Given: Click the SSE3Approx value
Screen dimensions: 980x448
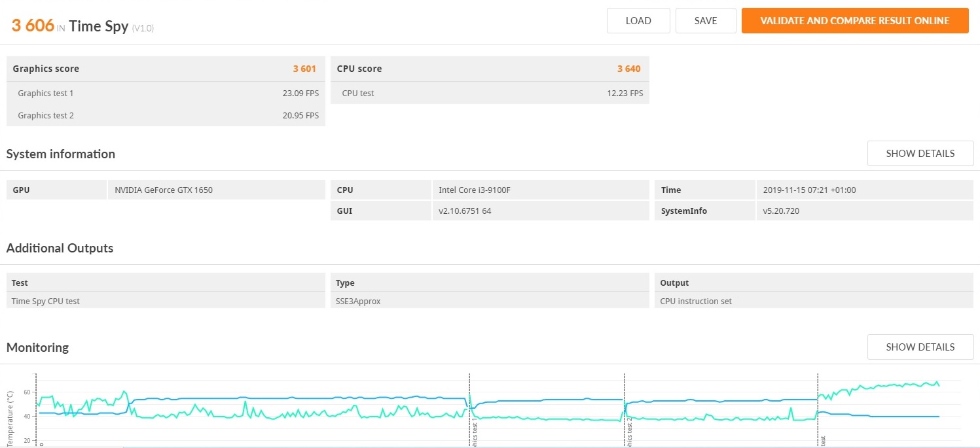Looking at the screenshot, I should [358, 302].
